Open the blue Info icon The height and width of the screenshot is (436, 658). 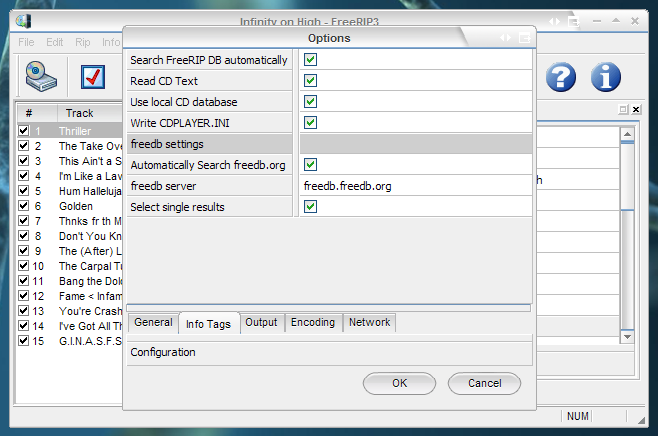[606, 77]
